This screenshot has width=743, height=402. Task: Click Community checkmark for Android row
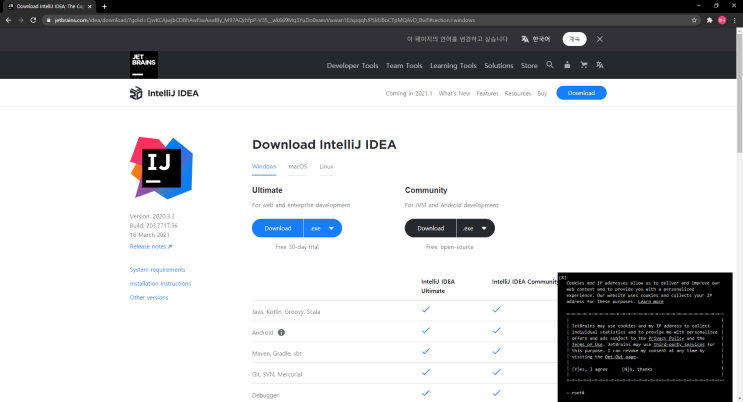(x=496, y=330)
